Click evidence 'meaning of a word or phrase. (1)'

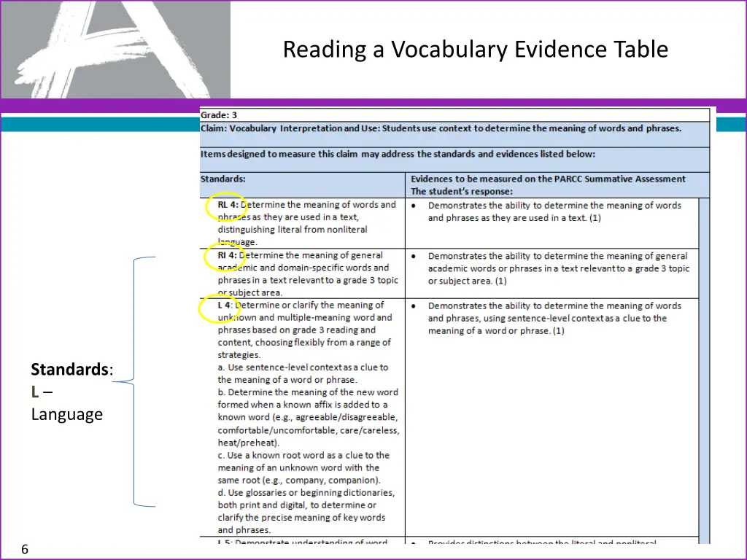496,330
